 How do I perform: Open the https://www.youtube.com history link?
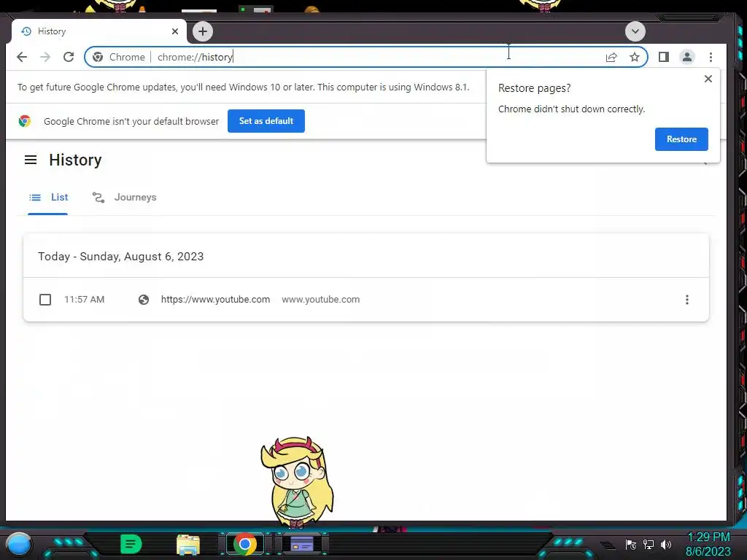point(215,300)
